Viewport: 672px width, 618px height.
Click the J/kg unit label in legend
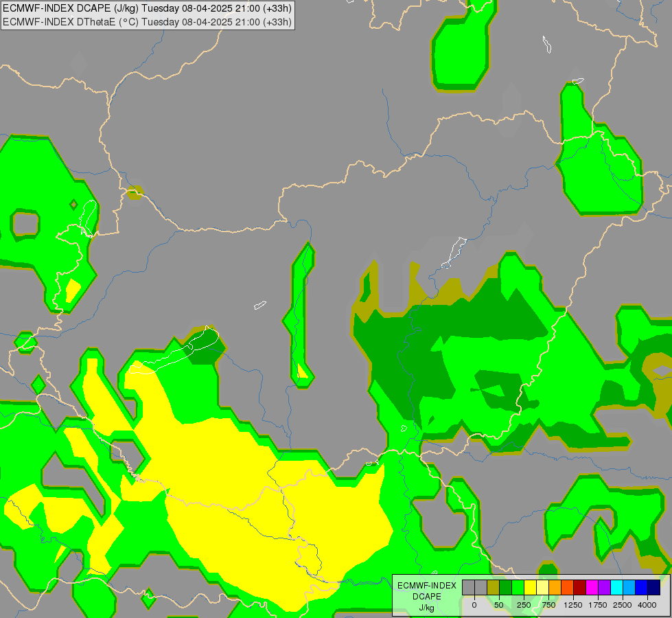pyautogui.click(x=426, y=608)
